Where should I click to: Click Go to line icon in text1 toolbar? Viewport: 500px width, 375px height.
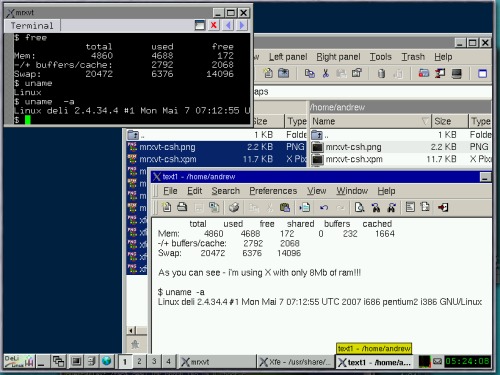(x=304, y=207)
